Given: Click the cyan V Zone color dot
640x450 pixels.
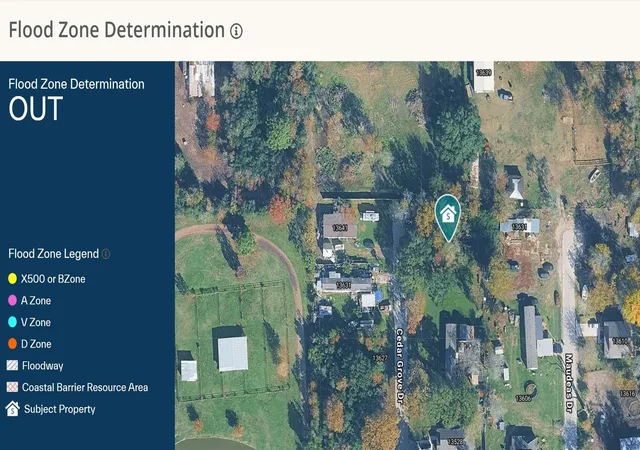Looking at the screenshot, I should 12,322.
